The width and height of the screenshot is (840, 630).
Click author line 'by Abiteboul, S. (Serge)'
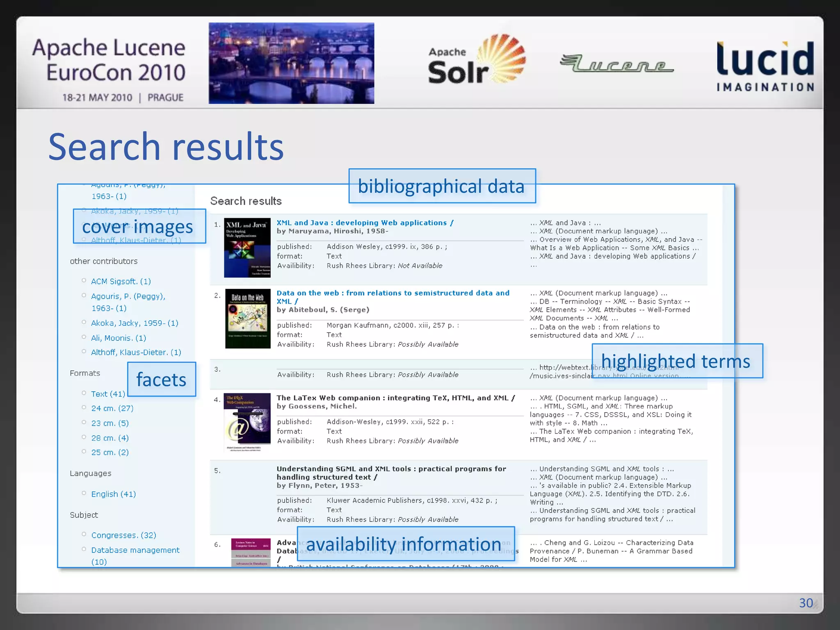[x=323, y=310]
